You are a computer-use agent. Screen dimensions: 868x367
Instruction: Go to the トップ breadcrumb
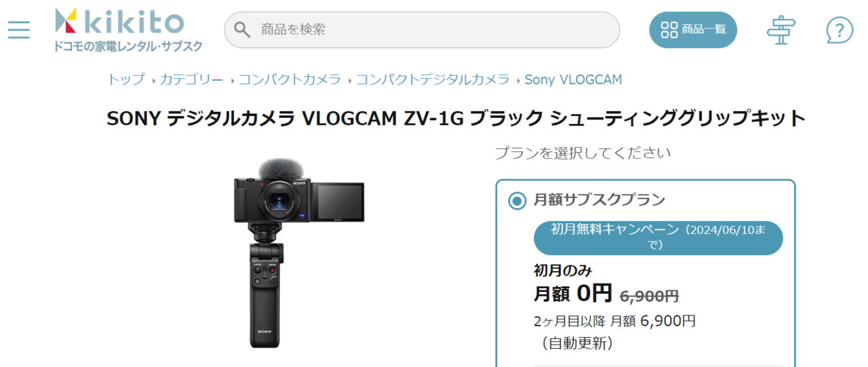coord(126,79)
